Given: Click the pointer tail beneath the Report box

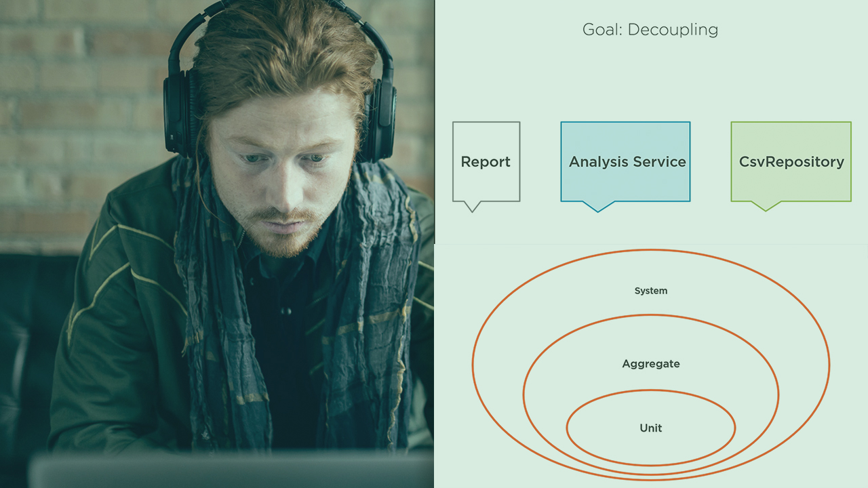Looking at the screenshot, I should point(471,205).
